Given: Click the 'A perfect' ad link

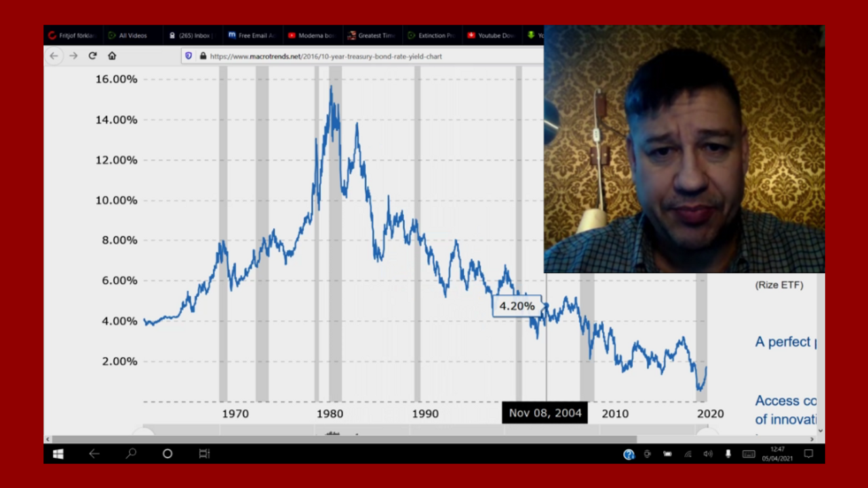Looking at the screenshot, I should [785, 342].
